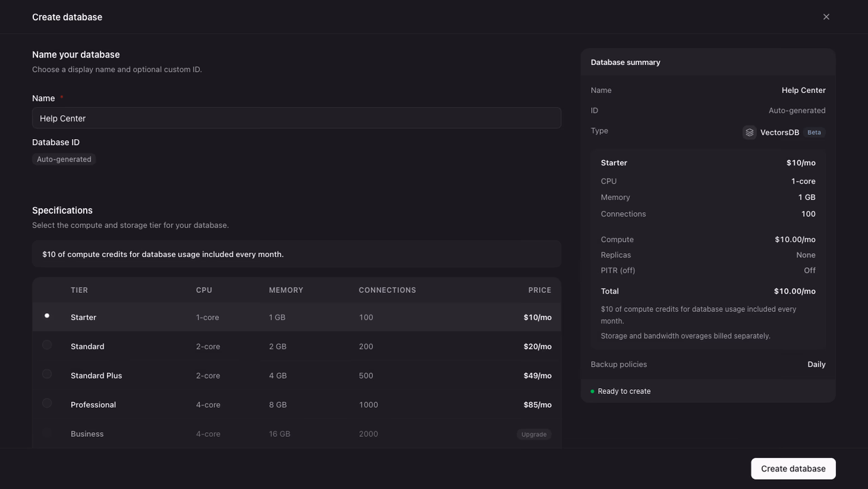Screen dimensions: 868x489
Task: Click the 1000 connections value
Action: pyautogui.click(x=368, y=405)
